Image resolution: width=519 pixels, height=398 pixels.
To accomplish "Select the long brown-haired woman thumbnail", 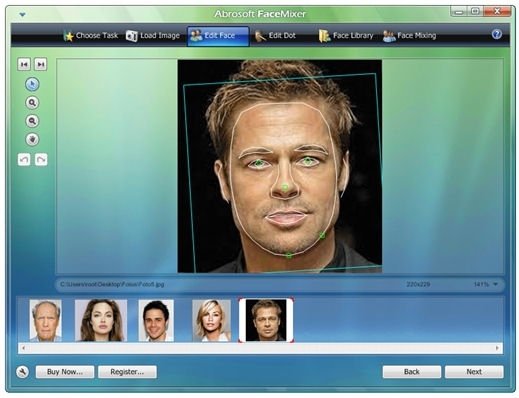I will click(101, 320).
